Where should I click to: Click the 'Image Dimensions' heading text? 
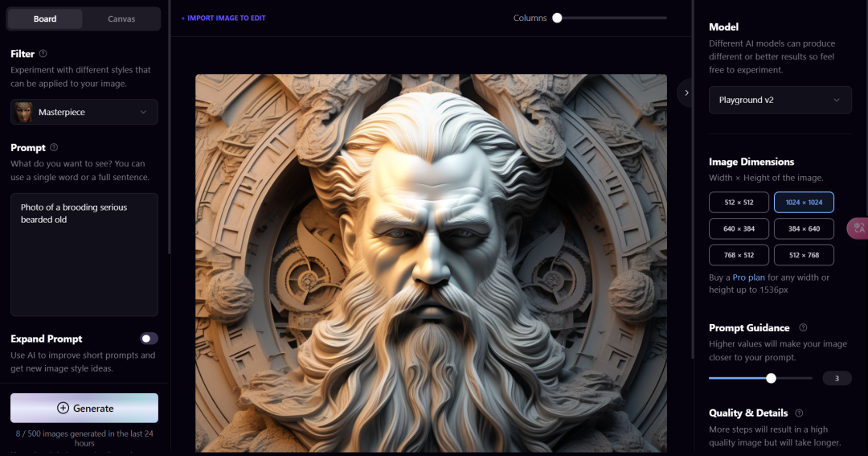[751, 162]
